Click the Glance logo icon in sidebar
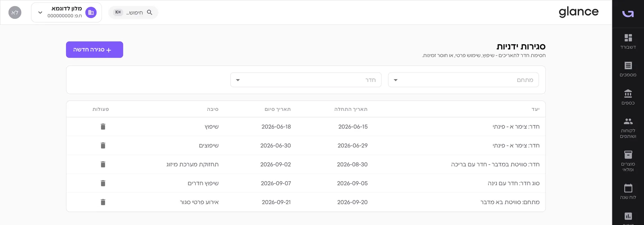Image resolution: width=644 pixels, height=225 pixels. click(x=628, y=14)
